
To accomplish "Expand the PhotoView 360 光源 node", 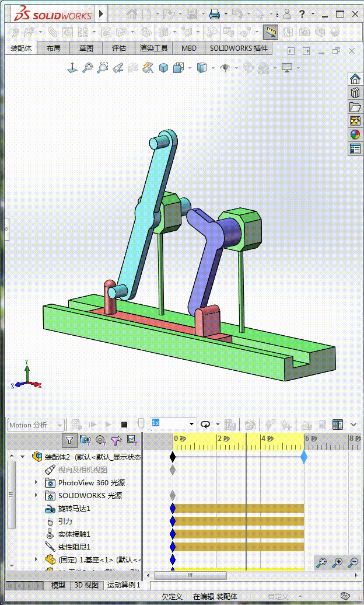I will [x=36, y=482].
